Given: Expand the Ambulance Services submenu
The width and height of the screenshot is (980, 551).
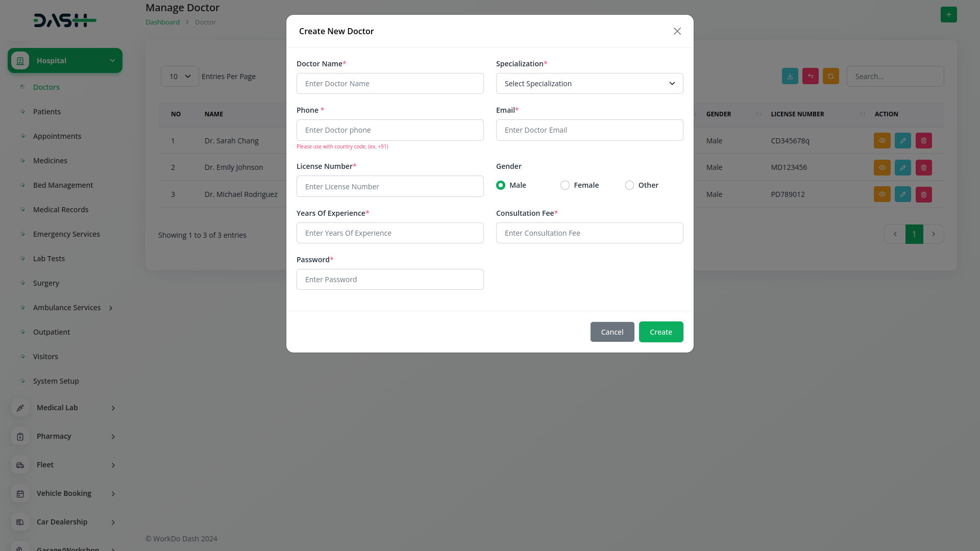Looking at the screenshot, I should point(111,308).
